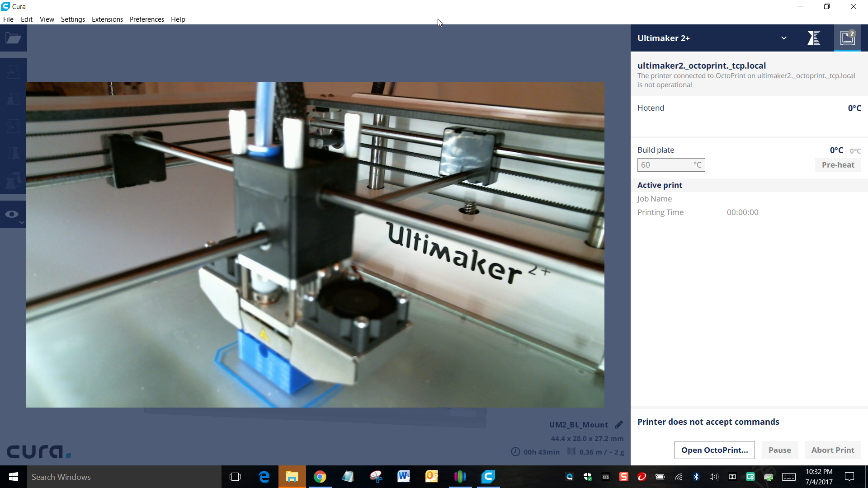
Task: Click the build plate temperature input field
Action: pos(665,165)
